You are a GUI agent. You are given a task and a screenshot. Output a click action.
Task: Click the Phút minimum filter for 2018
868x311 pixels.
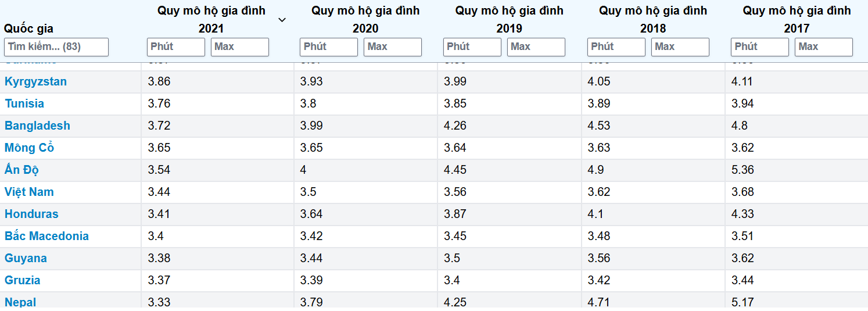pyautogui.click(x=616, y=47)
